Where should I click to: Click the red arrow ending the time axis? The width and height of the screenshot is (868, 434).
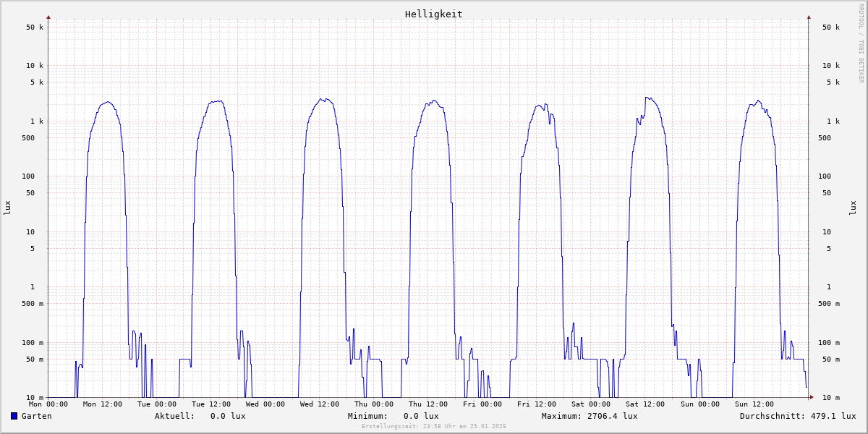[812, 397]
